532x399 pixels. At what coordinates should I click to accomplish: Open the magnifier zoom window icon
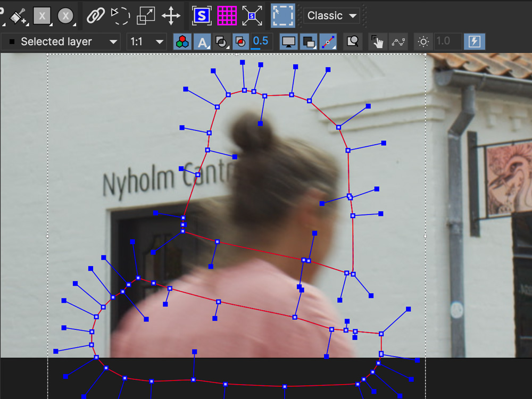click(353, 41)
